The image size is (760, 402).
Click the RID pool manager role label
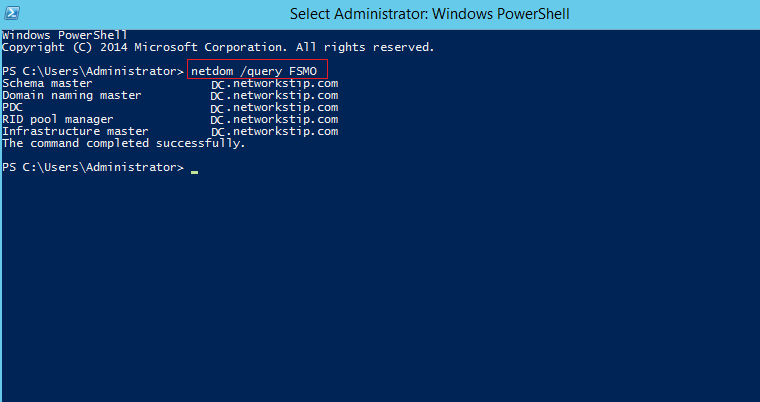coord(57,119)
